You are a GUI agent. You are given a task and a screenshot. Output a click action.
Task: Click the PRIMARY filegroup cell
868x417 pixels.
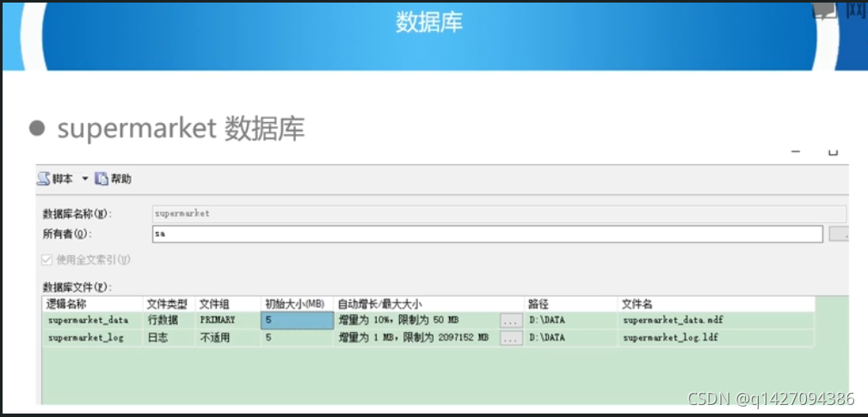point(227,320)
